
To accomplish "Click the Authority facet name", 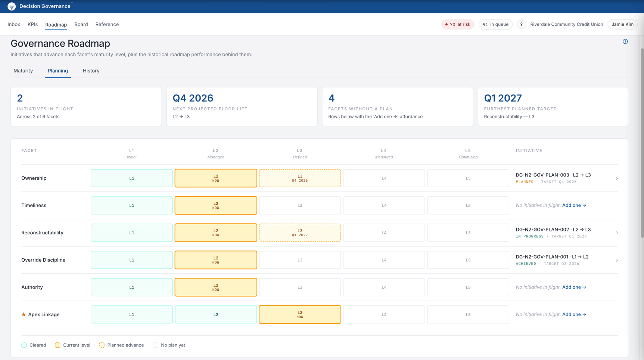I will [32, 287].
